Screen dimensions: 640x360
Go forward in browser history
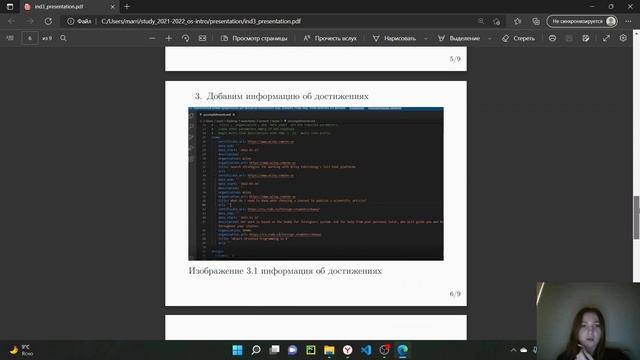pos(30,21)
